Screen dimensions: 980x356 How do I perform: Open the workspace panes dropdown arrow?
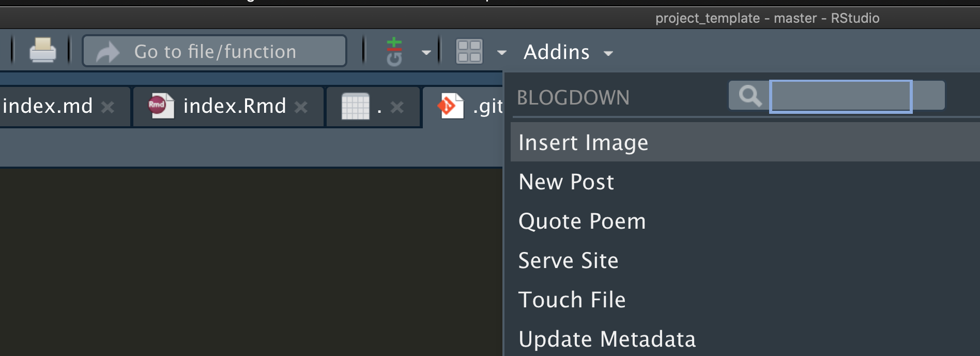501,52
